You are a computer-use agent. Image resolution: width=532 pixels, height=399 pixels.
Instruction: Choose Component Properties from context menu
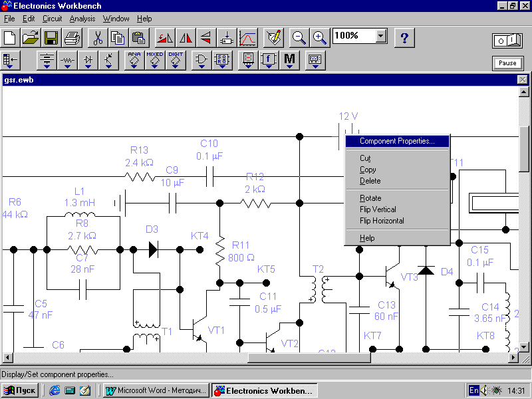coord(397,141)
